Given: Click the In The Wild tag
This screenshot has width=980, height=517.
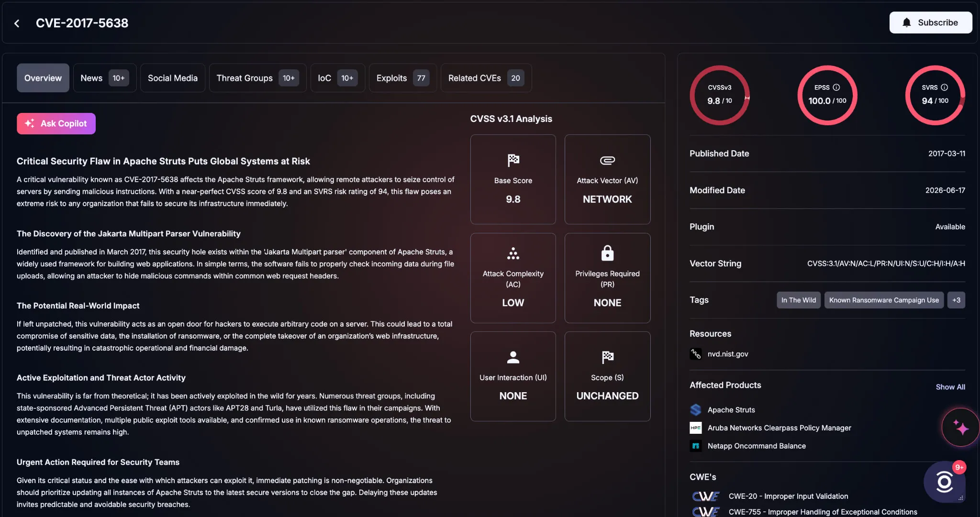Looking at the screenshot, I should 799,300.
